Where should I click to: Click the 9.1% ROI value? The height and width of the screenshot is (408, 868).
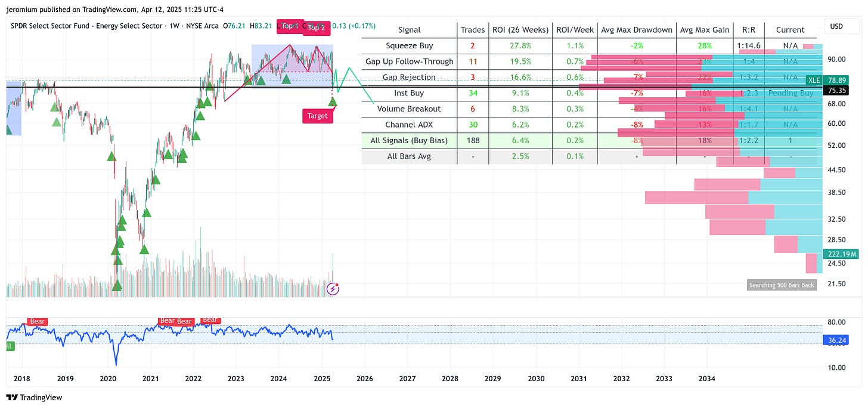point(519,93)
